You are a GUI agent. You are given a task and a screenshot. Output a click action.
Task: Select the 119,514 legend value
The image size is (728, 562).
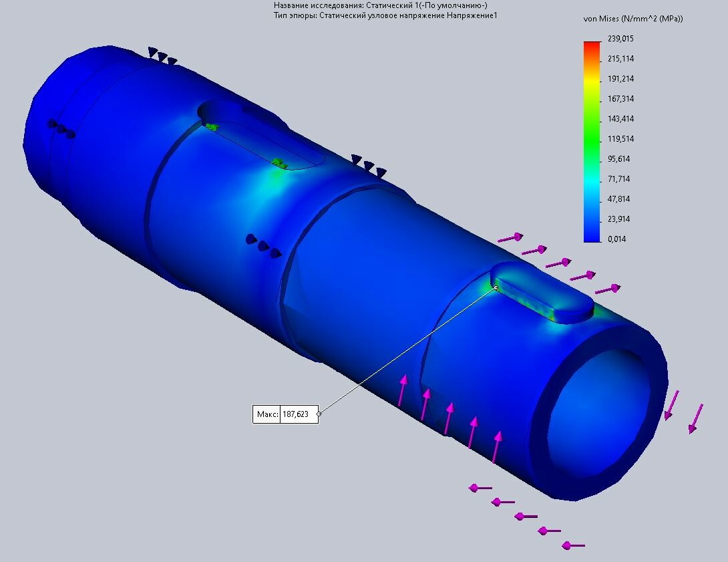tap(620, 139)
